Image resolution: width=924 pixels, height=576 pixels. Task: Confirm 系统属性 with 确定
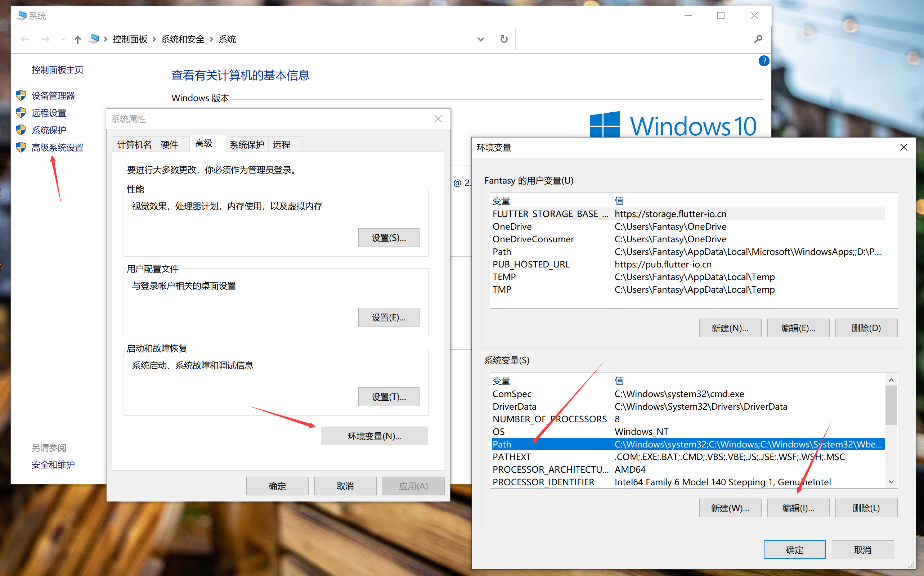277,486
